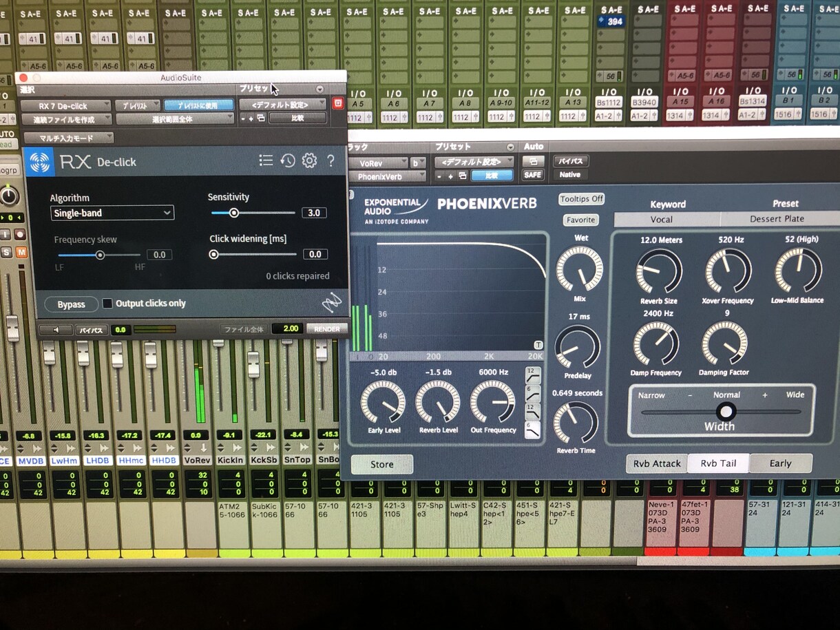Open the RX De-click help question mark
840x630 pixels.
coord(331,160)
